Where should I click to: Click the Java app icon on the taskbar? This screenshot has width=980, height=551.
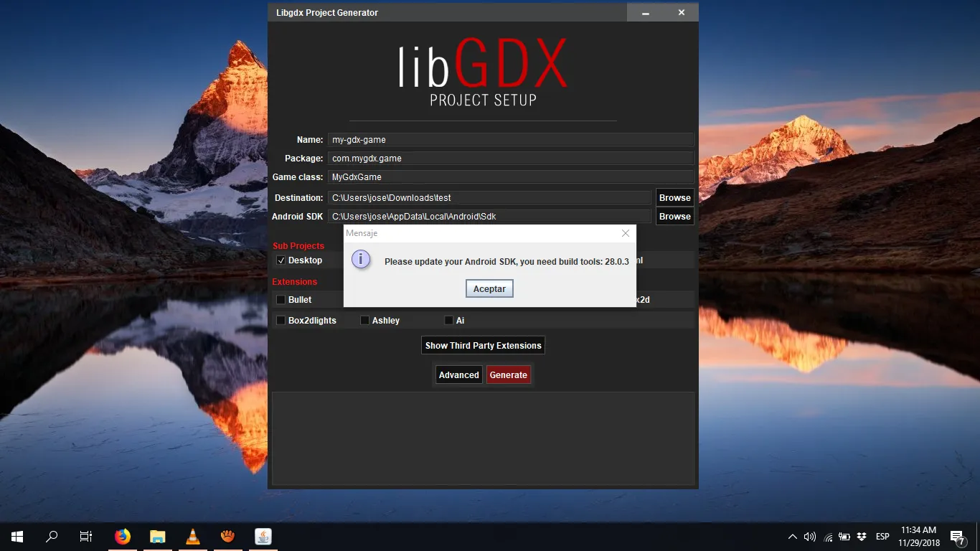coord(263,536)
